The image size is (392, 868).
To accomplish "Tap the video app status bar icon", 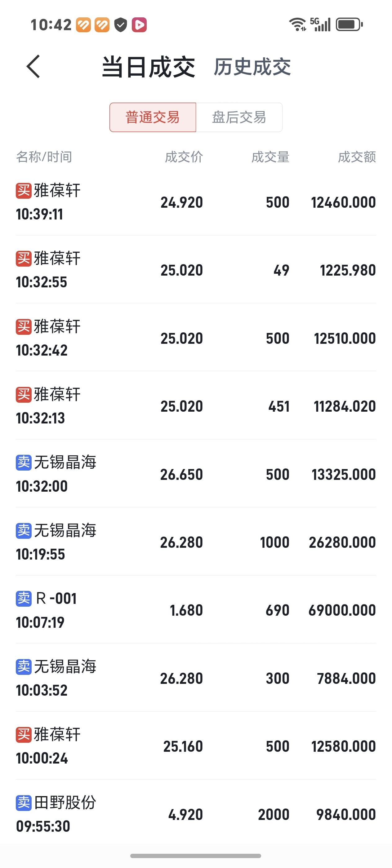I will tap(139, 25).
